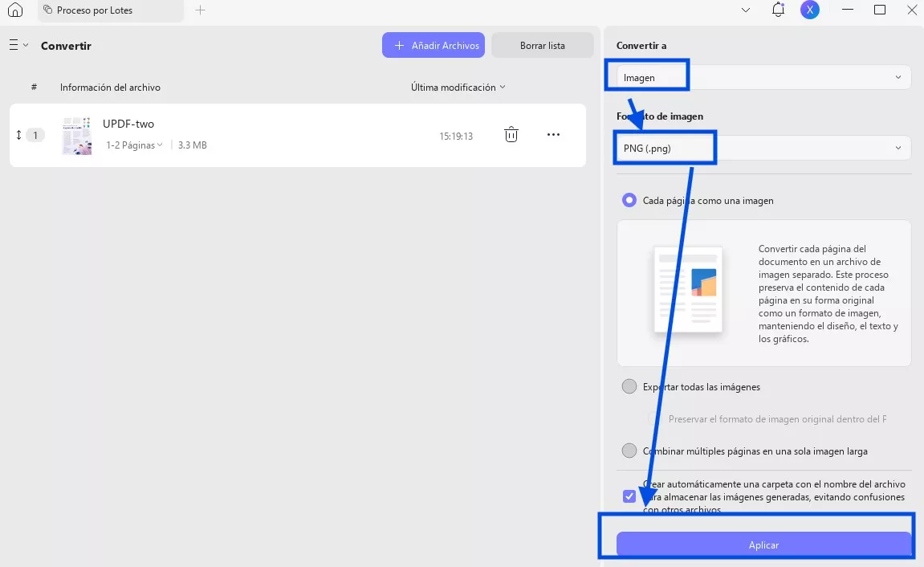The width and height of the screenshot is (924, 567).
Task: Open the three-dot menu for UPDF-two
Action: [x=553, y=134]
